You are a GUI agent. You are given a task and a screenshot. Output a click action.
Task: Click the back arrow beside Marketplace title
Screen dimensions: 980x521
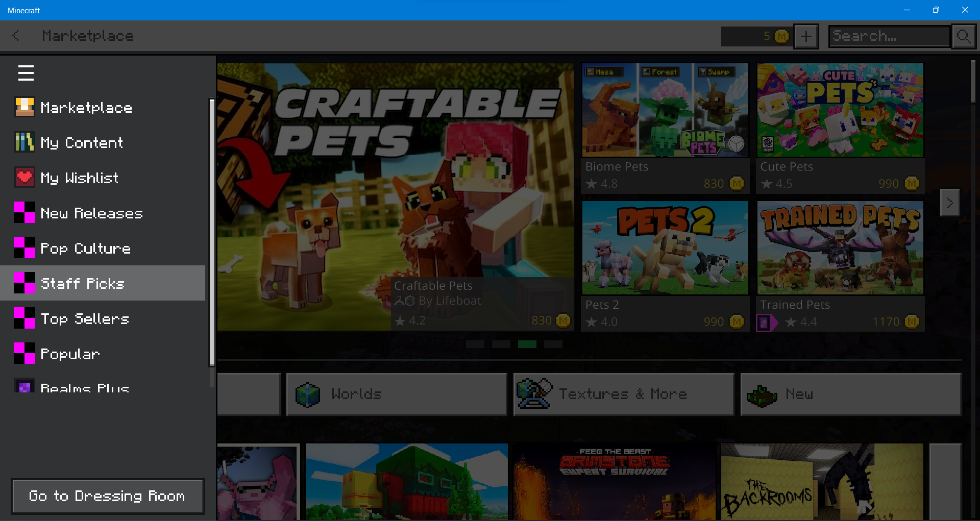pos(16,36)
